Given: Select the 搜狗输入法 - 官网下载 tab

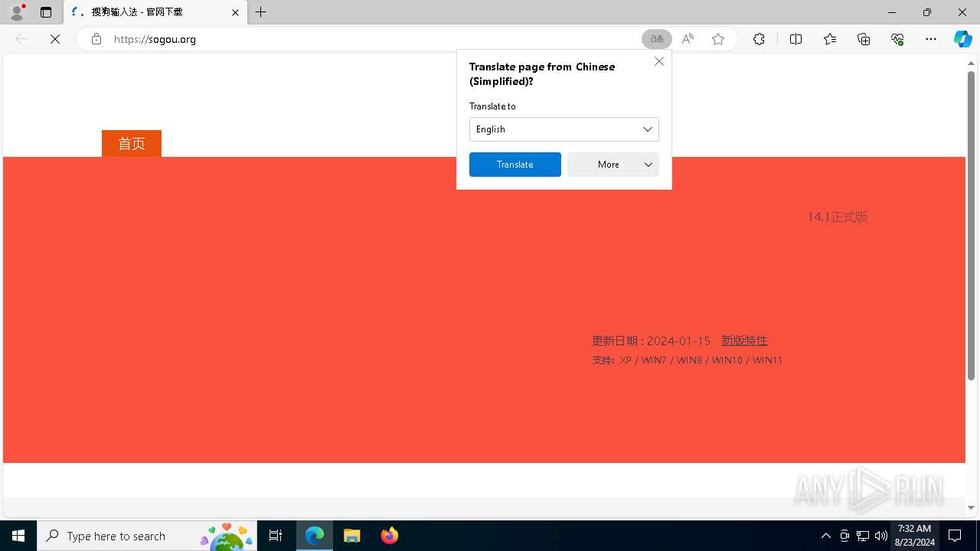Looking at the screenshot, I should pyautogui.click(x=155, y=12).
